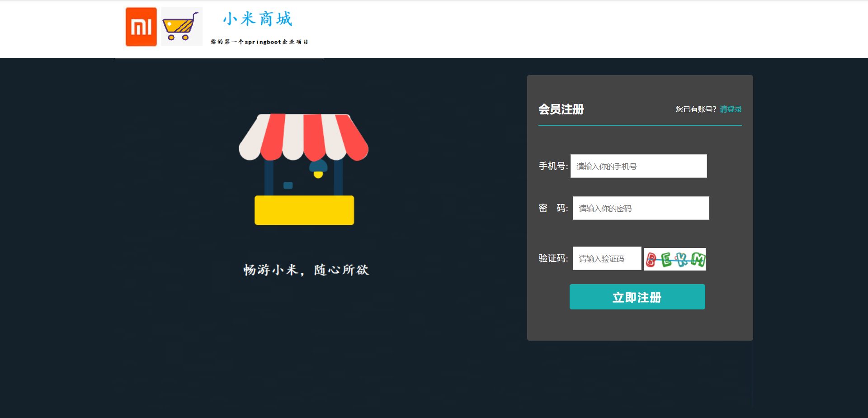This screenshot has height=418, width=868.
Task: Click the slogan 畅游小米,随心所欲
Action: point(306,270)
